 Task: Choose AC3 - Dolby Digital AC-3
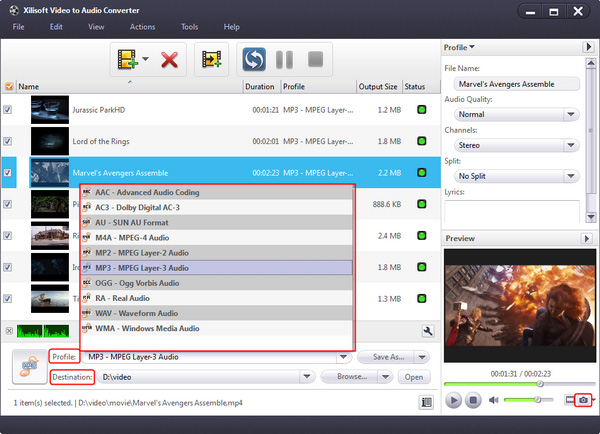point(217,207)
